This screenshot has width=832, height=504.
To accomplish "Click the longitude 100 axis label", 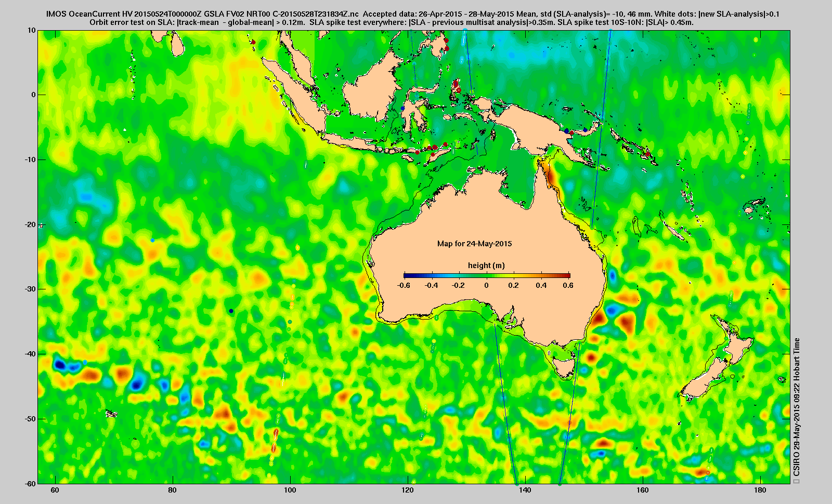I will pyautogui.click(x=290, y=490).
